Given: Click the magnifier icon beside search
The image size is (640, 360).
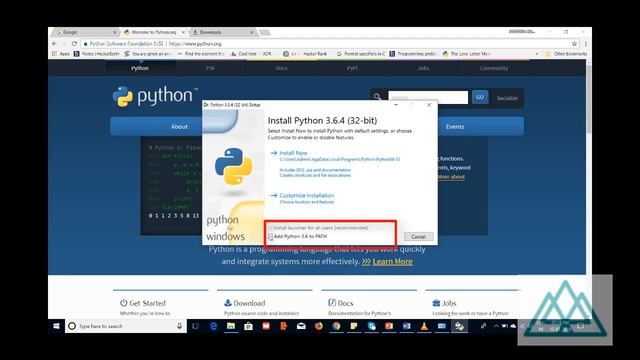Looking at the screenshot, I should click(x=378, y=97).
